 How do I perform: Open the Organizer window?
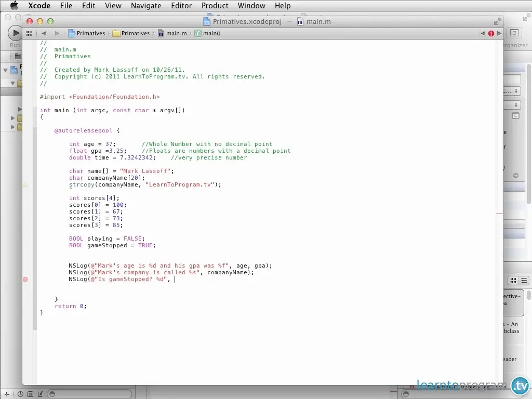(x=514, y=33)
